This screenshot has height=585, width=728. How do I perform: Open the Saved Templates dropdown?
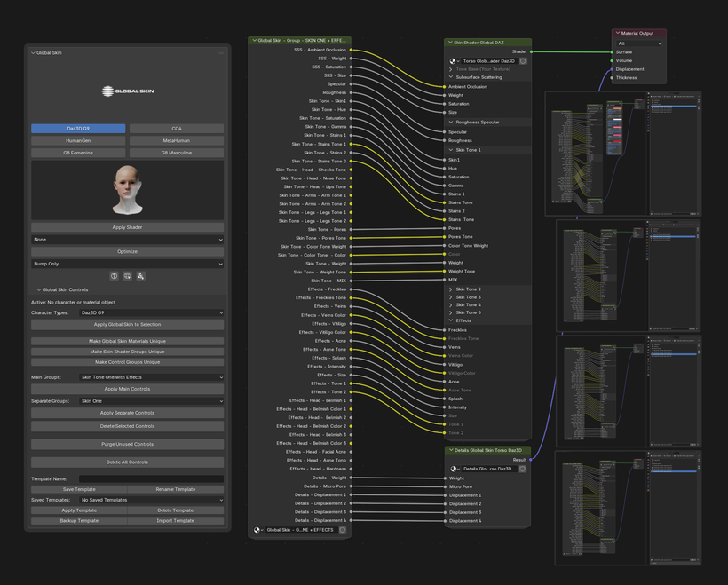(151, 500)
